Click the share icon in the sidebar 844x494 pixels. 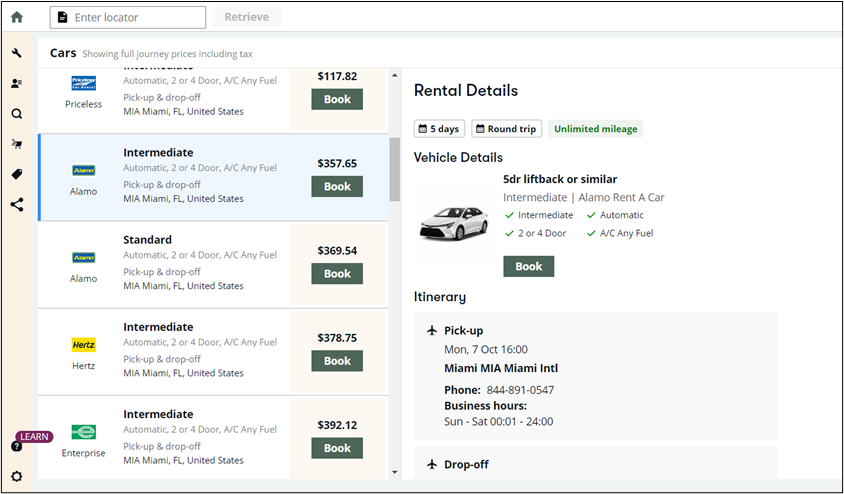(17, 204)
